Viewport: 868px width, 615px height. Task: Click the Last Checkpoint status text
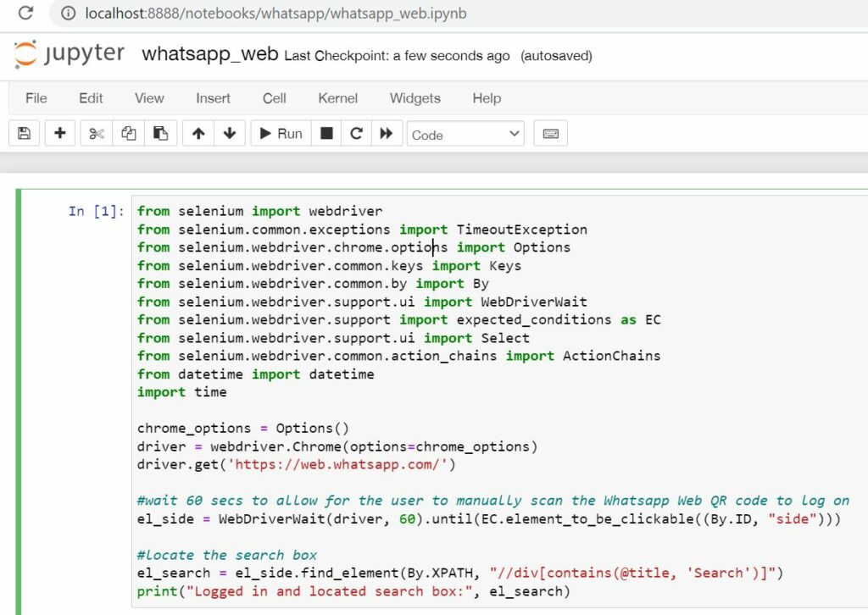(x=397, y=56)
